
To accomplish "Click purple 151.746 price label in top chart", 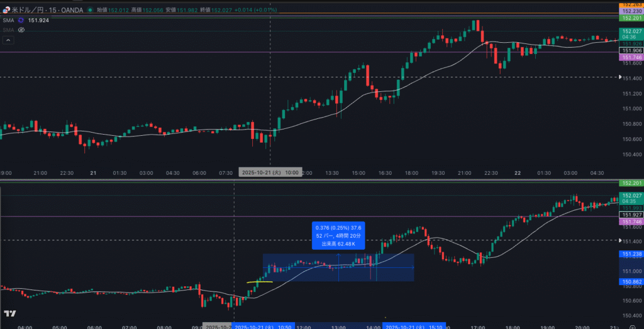I will (x=631, y=57).
